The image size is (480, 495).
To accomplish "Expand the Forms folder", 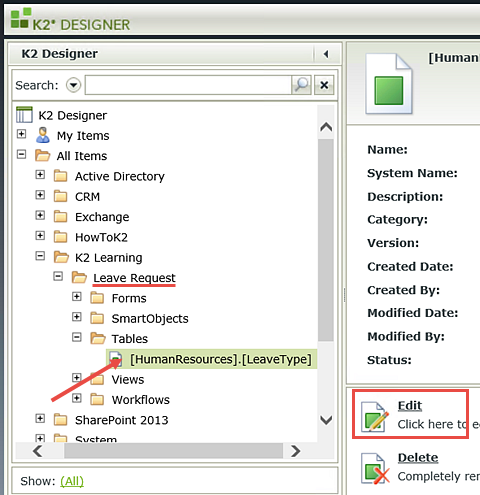I will point(77,296).
